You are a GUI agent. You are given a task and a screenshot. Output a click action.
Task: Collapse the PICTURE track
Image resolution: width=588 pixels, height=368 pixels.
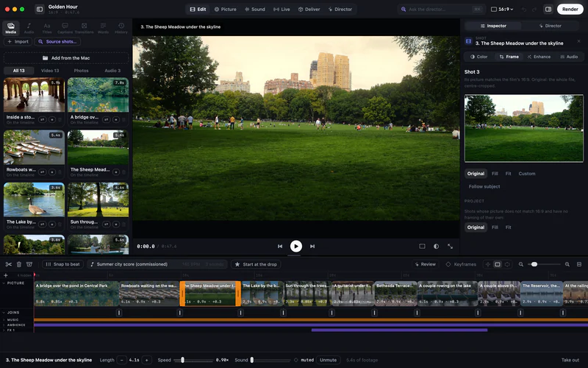[x=4, y=283]
